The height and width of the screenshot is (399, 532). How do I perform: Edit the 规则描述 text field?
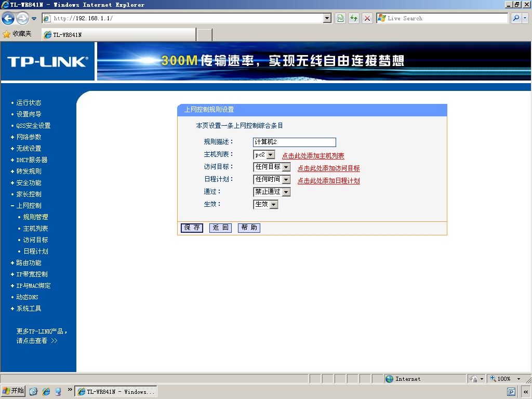tap(295, 142)
